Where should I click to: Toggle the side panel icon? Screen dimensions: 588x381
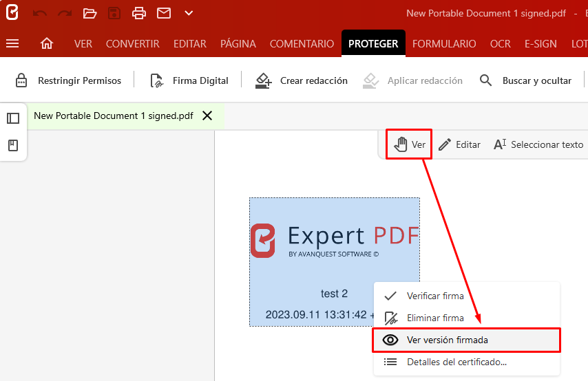pos(13,118)
